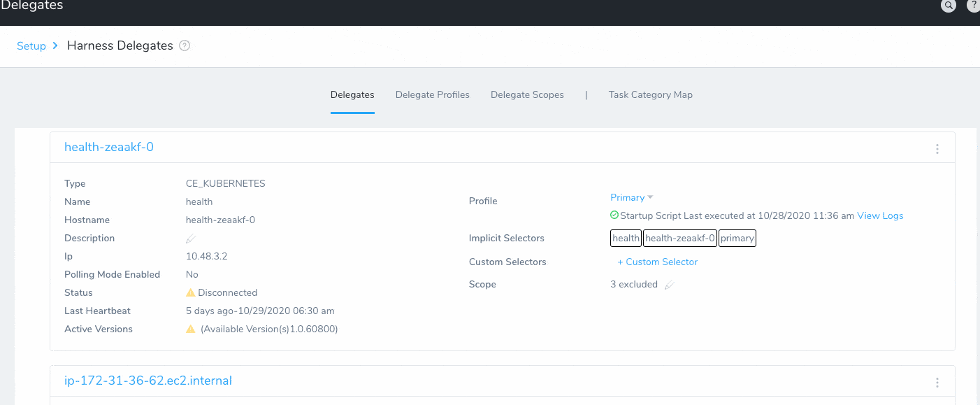Click the Disconnected status text
The width and height of the screenshot is (980, 405).
tap(228, 292)
